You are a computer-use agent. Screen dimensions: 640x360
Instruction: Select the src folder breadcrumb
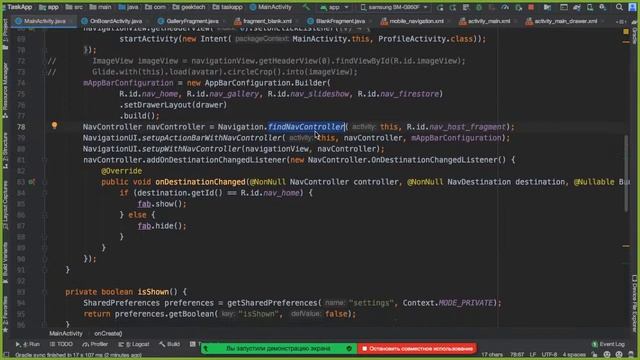[74, 7]
